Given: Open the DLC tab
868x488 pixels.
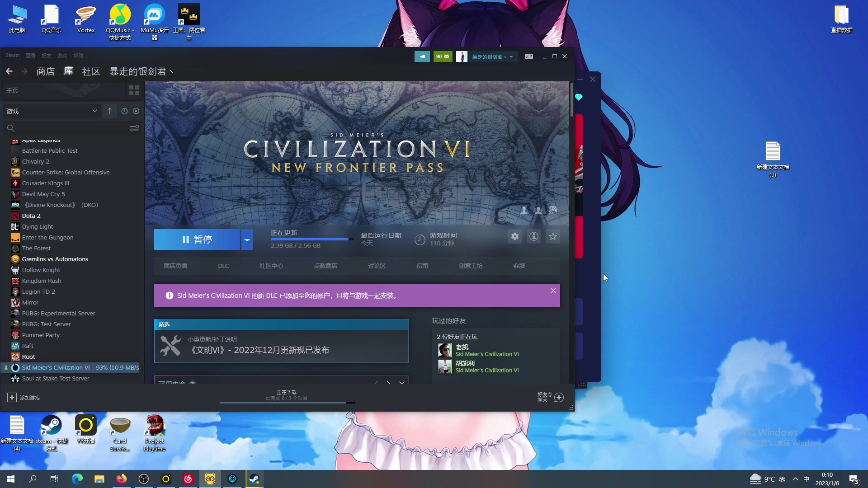Looking at the screenshot, I should 223,266.
